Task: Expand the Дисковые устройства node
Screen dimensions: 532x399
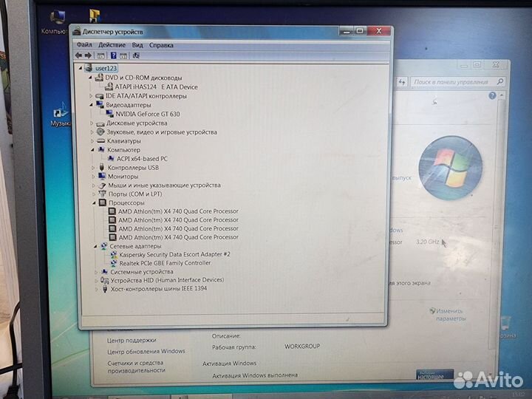Action: 92,123
